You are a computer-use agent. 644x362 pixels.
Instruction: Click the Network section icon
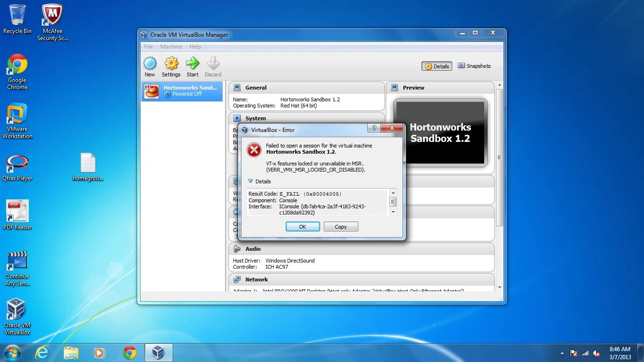pos(237,280)
